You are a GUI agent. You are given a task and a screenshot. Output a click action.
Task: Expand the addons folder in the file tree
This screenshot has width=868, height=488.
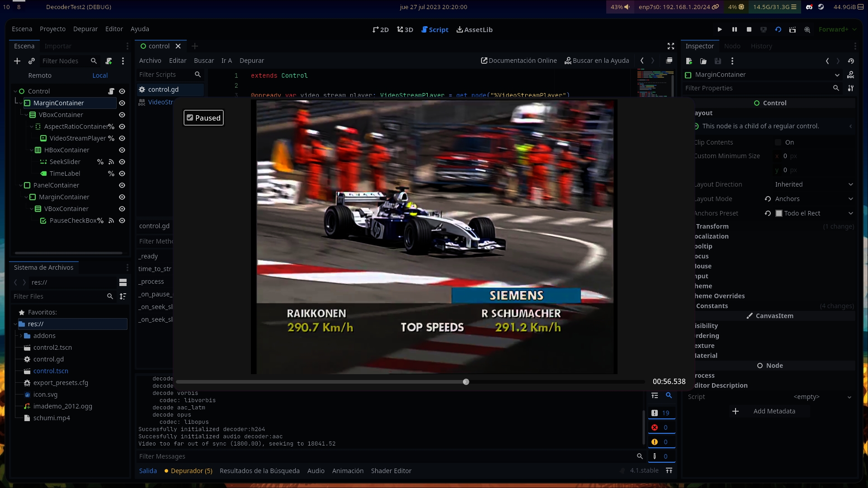pyautogui.click(x=21, y=336)
